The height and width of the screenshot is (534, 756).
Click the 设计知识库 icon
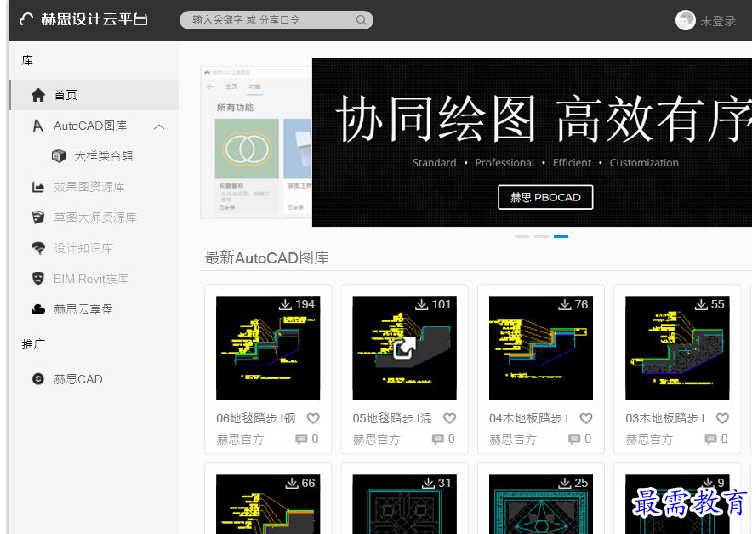[x=38, y=248]
